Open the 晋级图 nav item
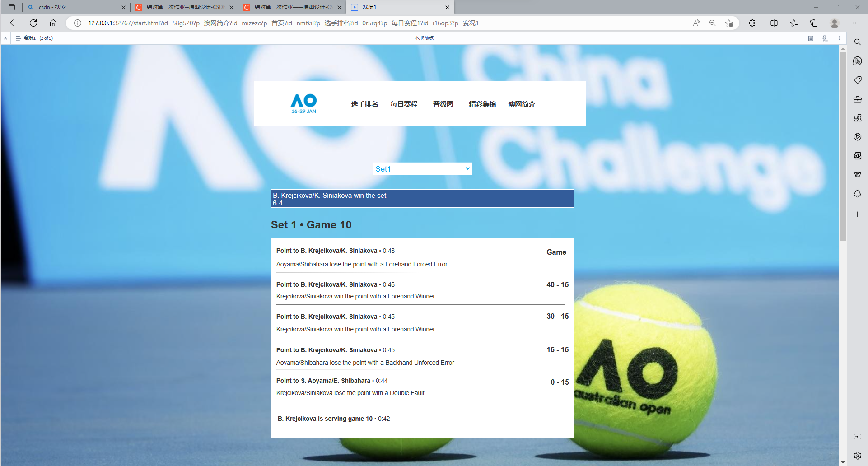The height and width of the screenshot is (466, 868). (443, 104)
